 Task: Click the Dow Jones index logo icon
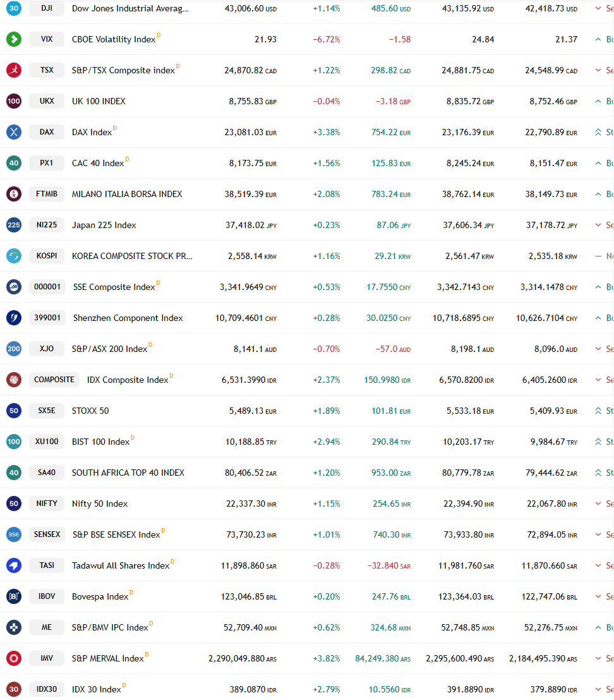pyautogui.click(x=14, y=8)
